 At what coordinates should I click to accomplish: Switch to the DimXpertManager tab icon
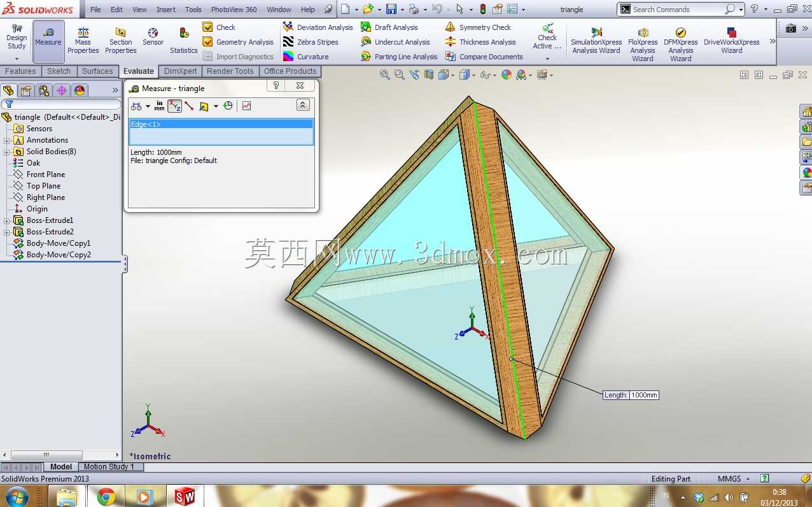click(62, 90)
